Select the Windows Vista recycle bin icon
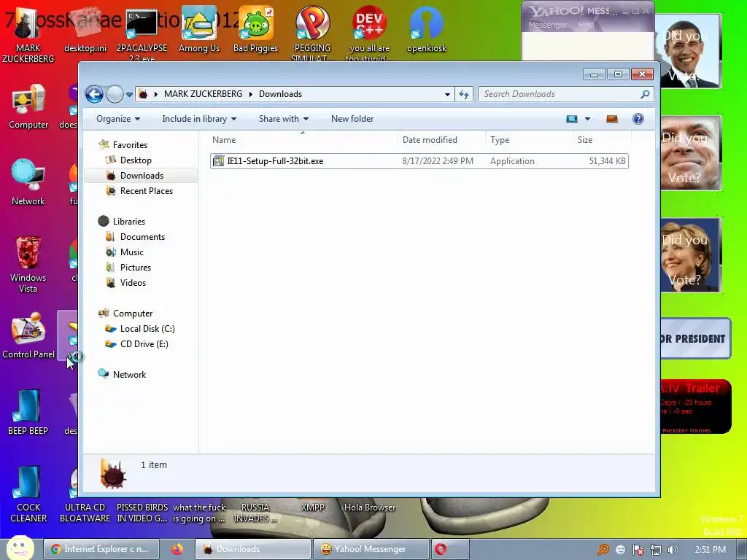Viewport: 747px width, 560px height. click(28, 264)
